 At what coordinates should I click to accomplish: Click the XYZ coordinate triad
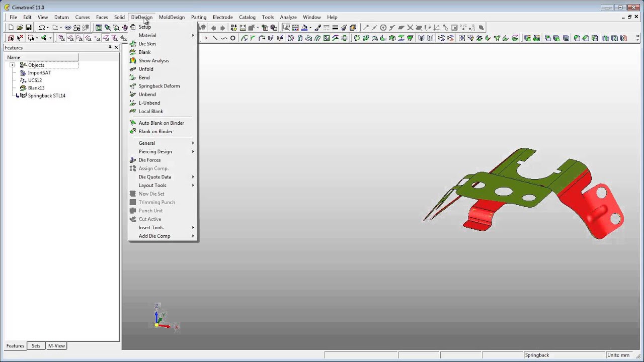[164, 318]
